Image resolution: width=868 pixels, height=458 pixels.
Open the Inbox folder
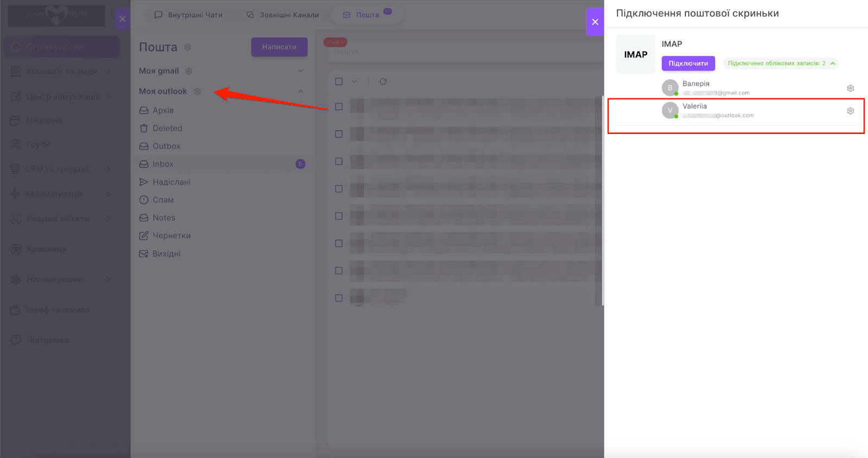click(x=222, y=164)
